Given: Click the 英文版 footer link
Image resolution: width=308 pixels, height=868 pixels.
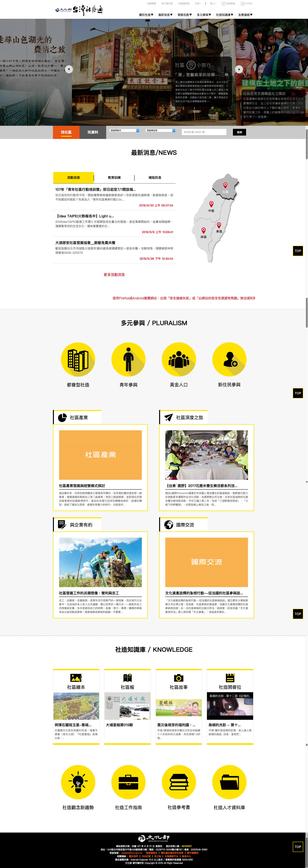Looking at the screenshot, I should pyautogui.click(x=158, y=856).
